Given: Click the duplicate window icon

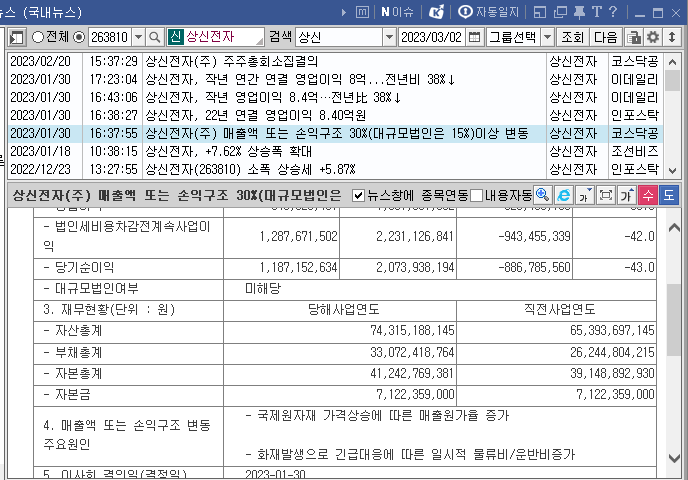Looking at the screenshot, I should [560, 12].
